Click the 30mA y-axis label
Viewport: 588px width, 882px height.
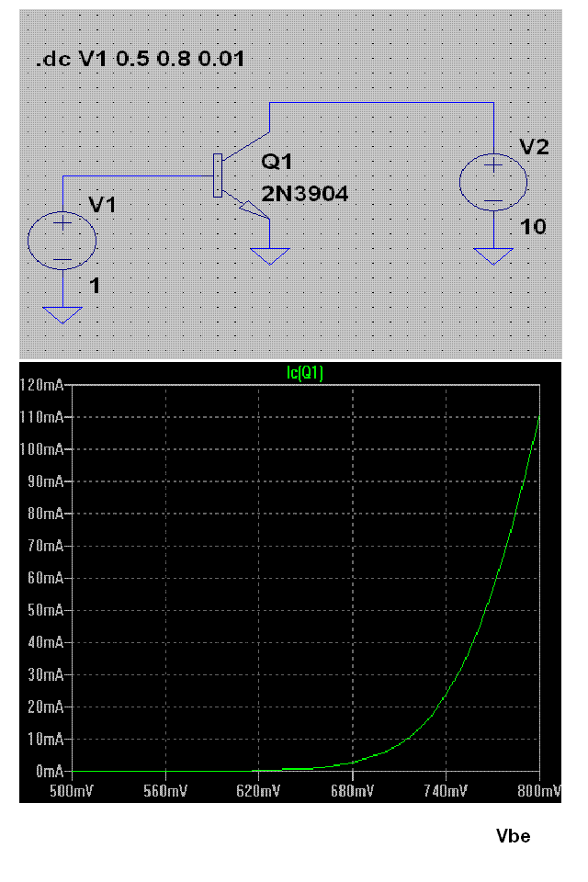point(46,674)
